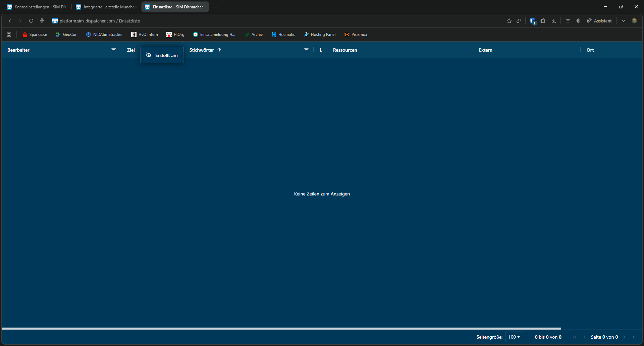Screen dimensions: 644x346
Task: Open the Bearbeiter column filter icon
Action: pyautogui.click(x=114, y=50)
